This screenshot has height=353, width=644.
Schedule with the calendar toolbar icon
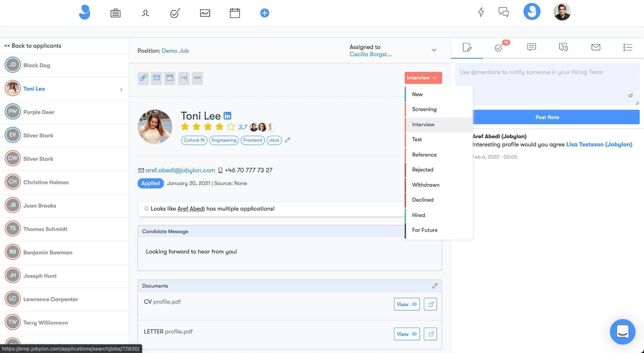[170, 78]
